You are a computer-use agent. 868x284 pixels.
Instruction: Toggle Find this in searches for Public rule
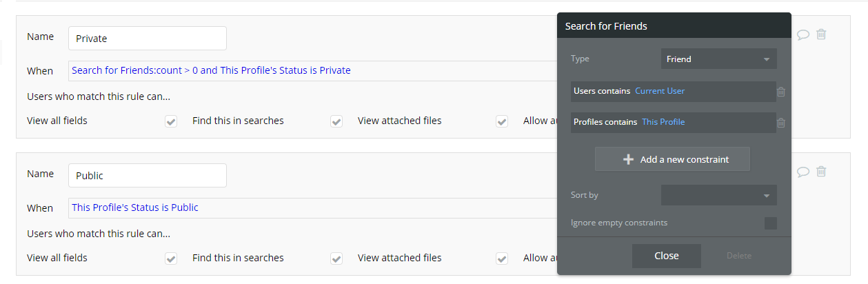coord(336,258)
